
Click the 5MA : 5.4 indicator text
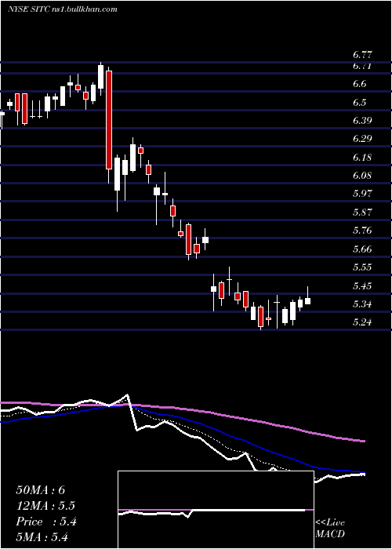pos(42,537)
